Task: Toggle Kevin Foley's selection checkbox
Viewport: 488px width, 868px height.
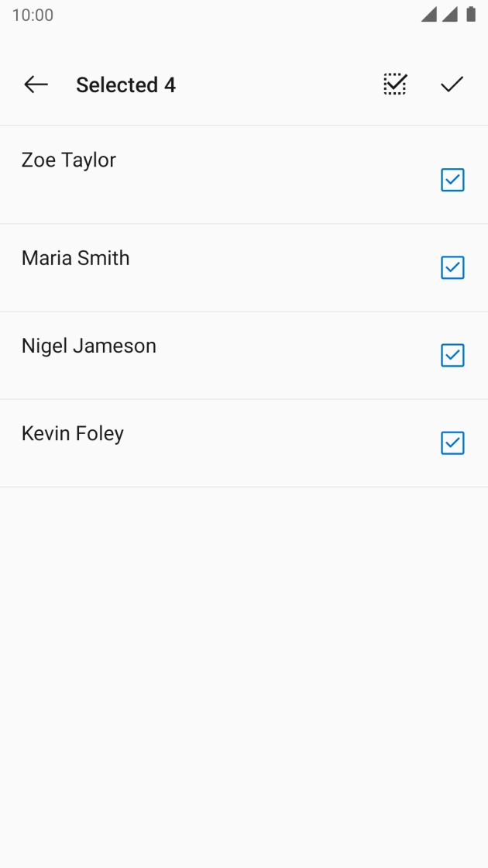Action: (452, 443)
